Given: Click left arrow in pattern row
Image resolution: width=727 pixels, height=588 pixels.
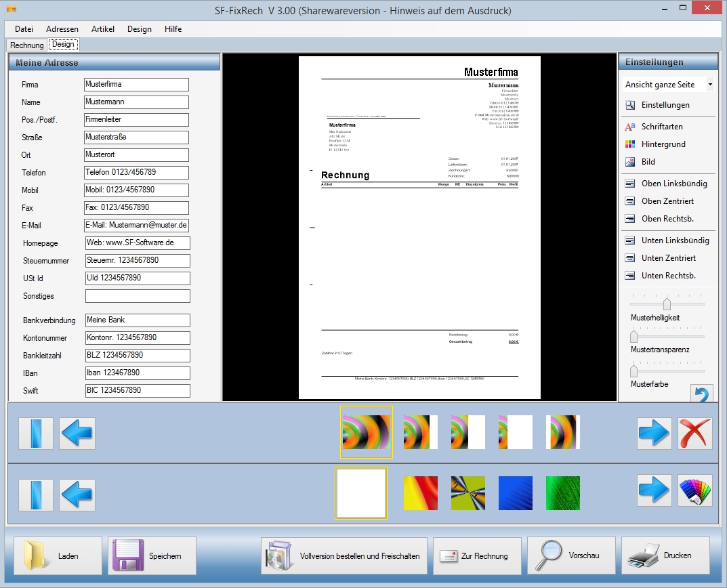Looking at the screenshot, I should (77, 433).
